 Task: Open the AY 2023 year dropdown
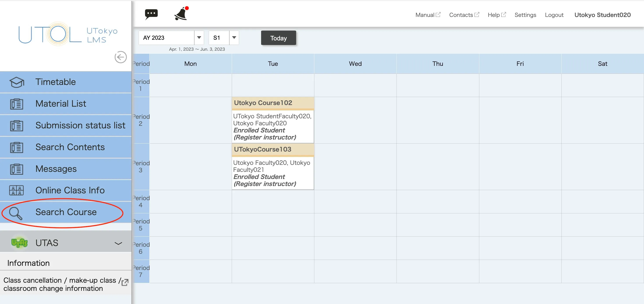199,38
